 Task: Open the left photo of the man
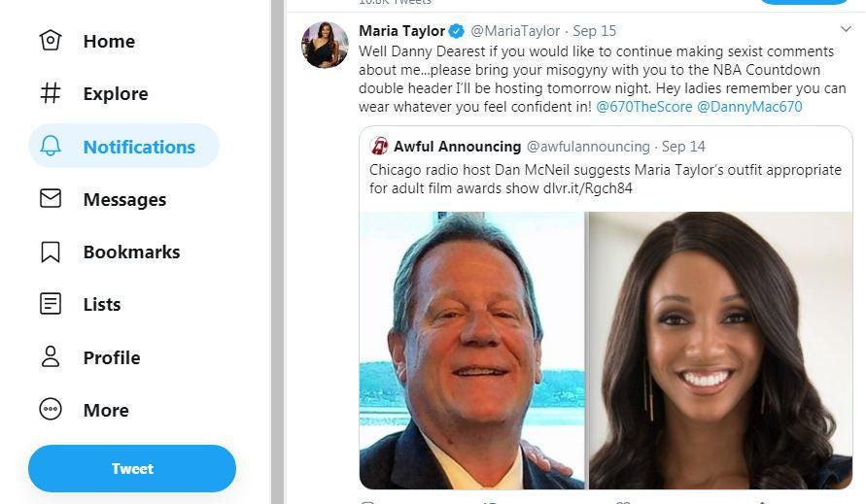pyautogui.click(x=472, y=350)
